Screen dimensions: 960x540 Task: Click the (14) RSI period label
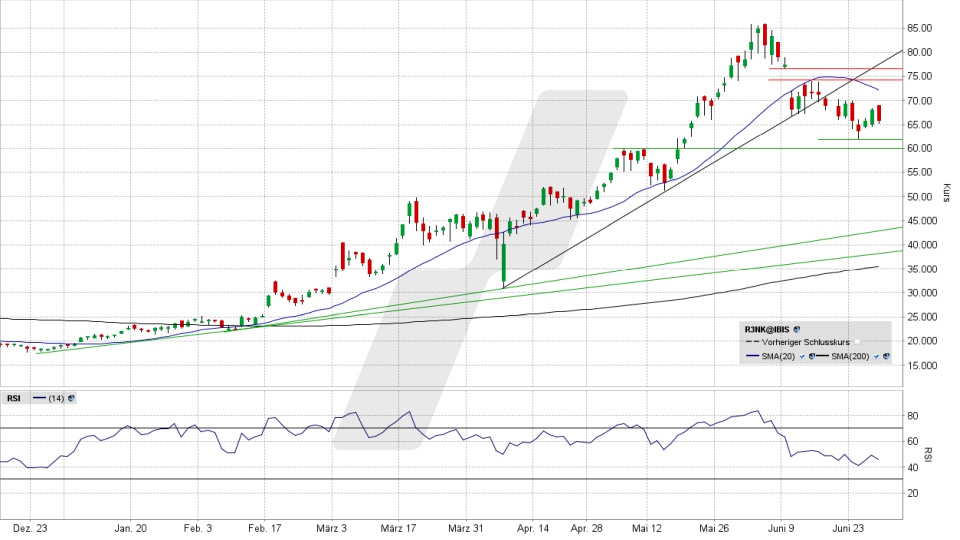pyautogui.click(x=56, y=399)
